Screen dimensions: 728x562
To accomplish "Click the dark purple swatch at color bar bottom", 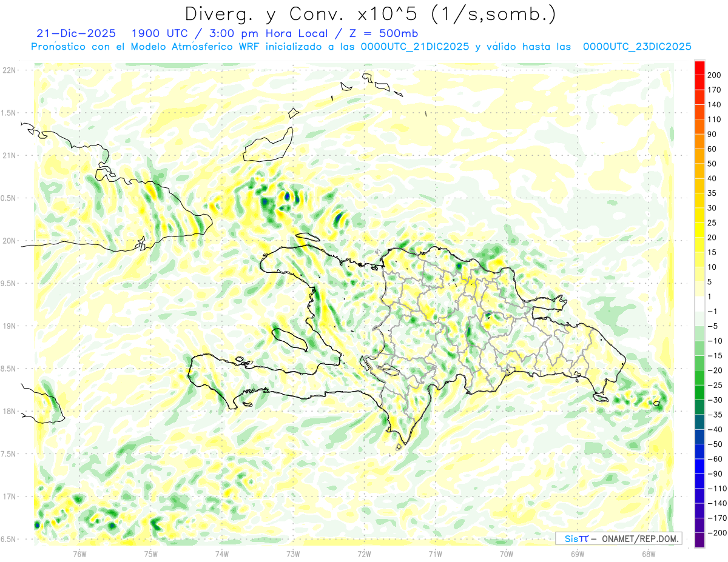I will 699,540.
